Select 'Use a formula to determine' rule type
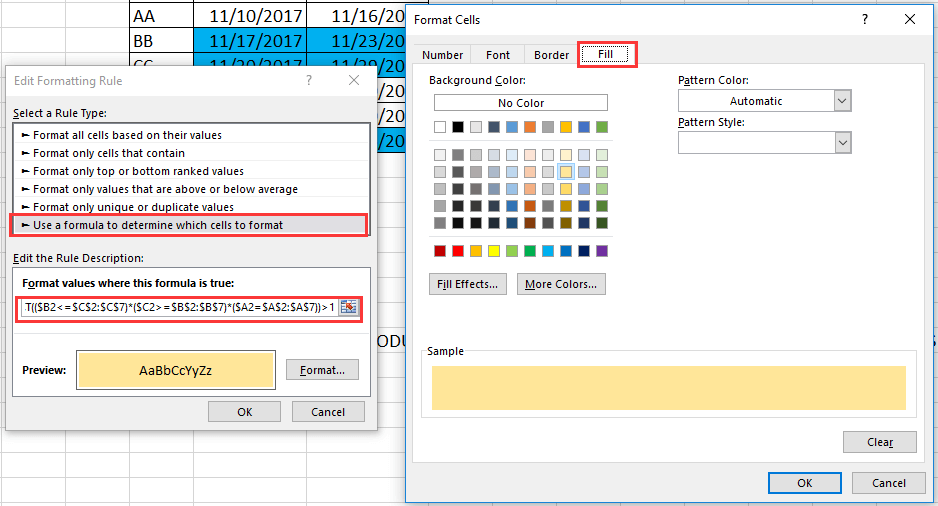The image size is (938, 506). (x=189, y=225)
